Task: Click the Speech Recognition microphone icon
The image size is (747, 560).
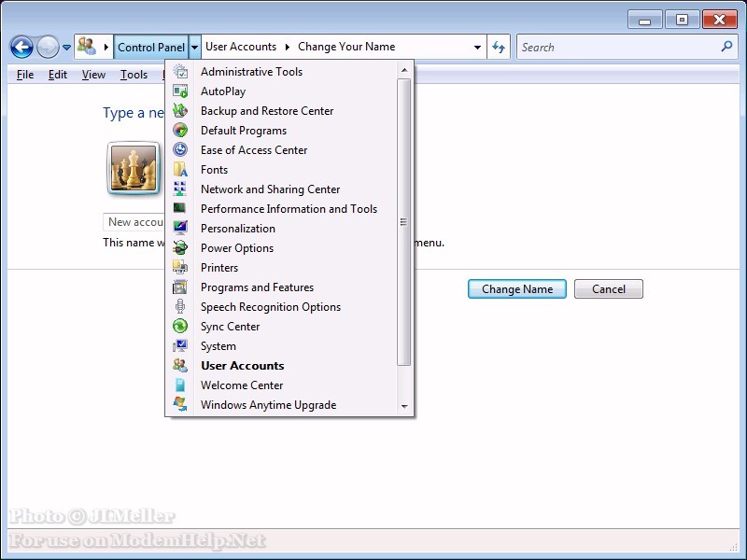Action: pyautogui.click(x=180, y=306)
